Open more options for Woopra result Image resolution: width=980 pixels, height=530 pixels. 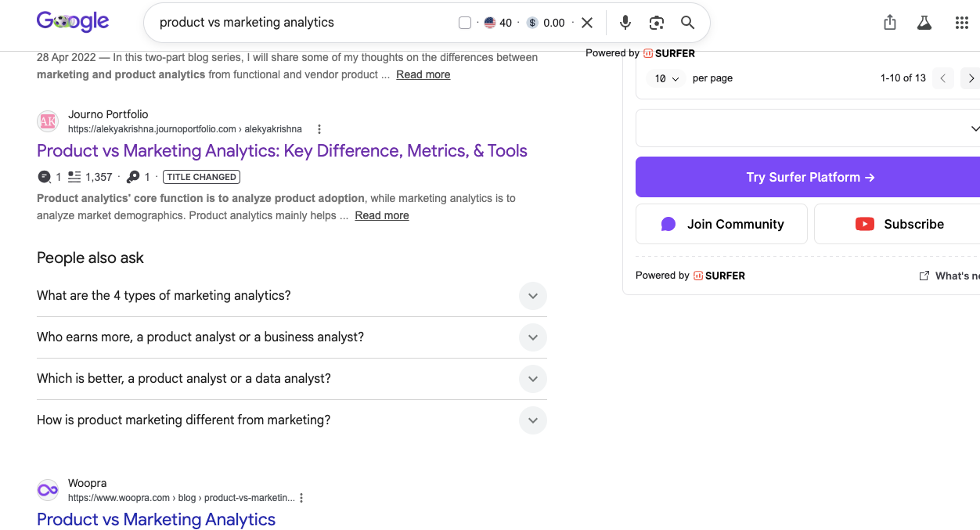pos(301,498)
